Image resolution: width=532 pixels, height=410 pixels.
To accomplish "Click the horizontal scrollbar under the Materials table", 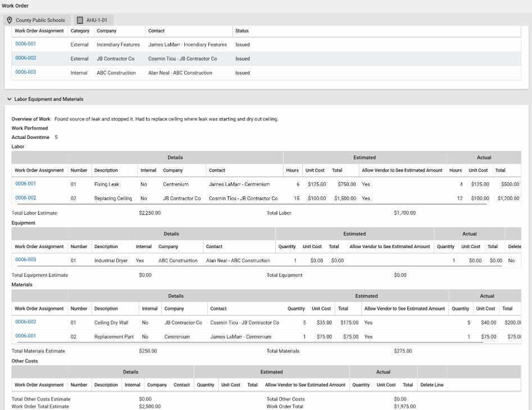I will 248,343.
